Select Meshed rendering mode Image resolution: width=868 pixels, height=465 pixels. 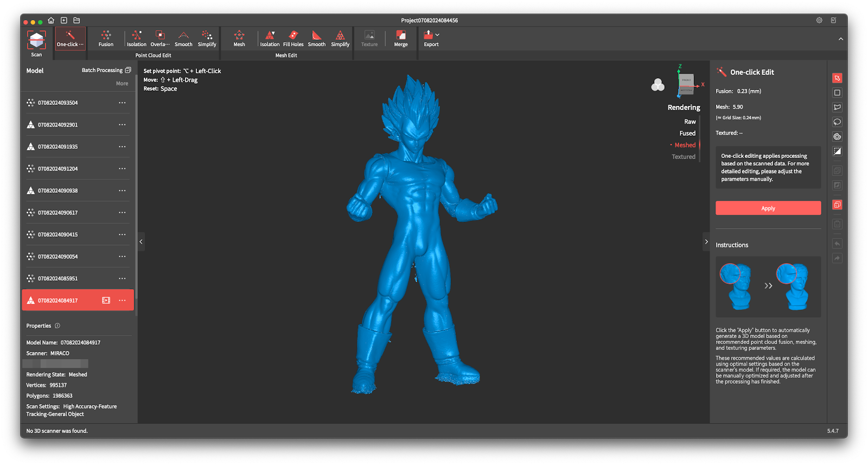point(685,145)
